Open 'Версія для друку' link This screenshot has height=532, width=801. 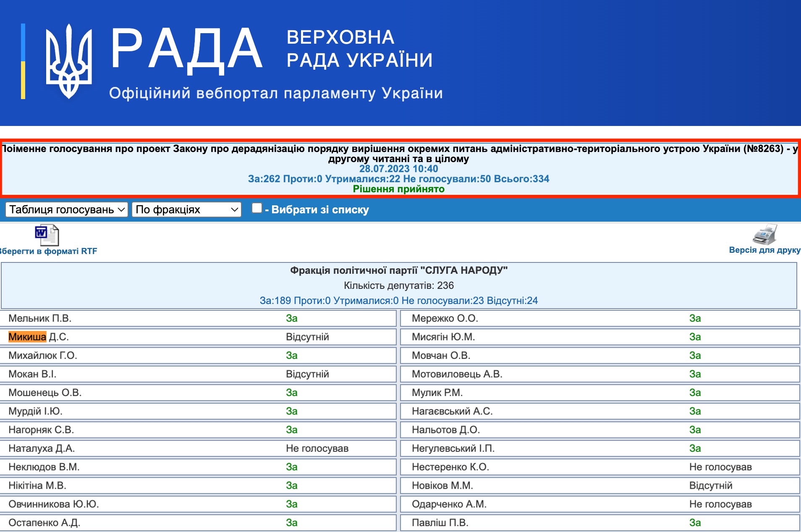click(x=764, y=250)
